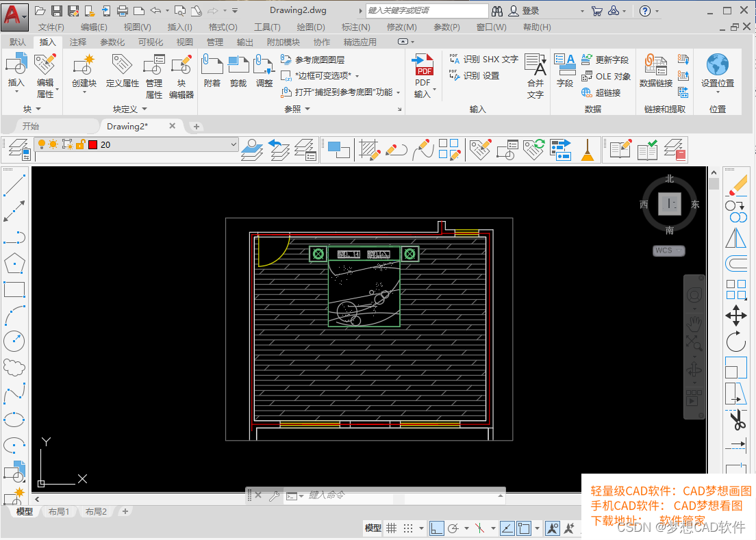The width and height of the screenshot is (756, 540).
Task: Click the Data Link icon
Action: tap(656, 65)
